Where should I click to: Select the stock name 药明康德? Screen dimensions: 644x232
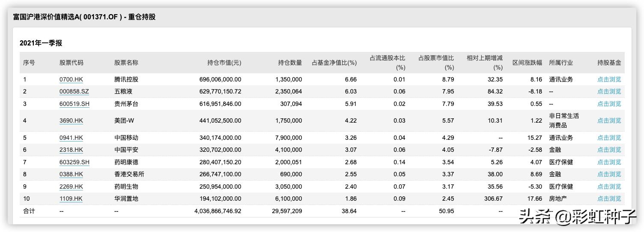pyautogui.click(x=126, y=162)
